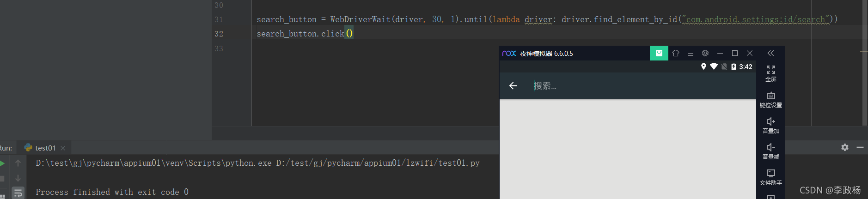Collapse the Nox sidebar with double chevron
Screen dimensions: 868x199
coord(770,53)
